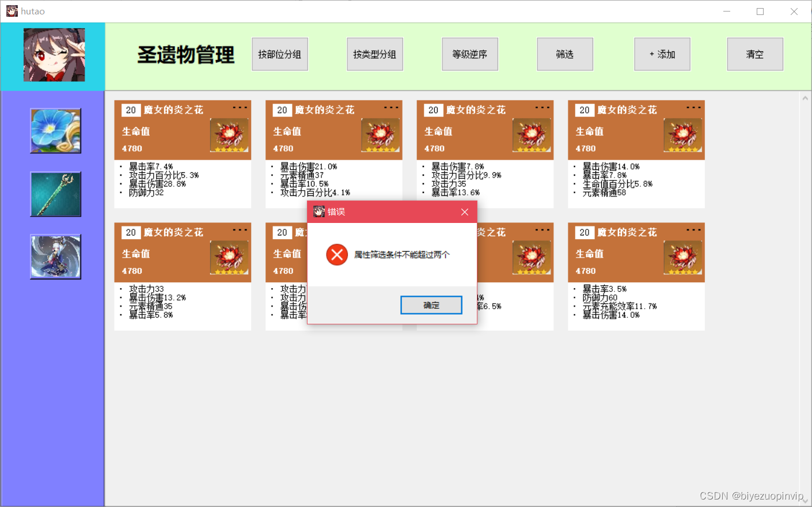Viewport: 812px width, 507px height.
Task: Open the green polearm weapon sidebar icon
Action: coord(56,194)
